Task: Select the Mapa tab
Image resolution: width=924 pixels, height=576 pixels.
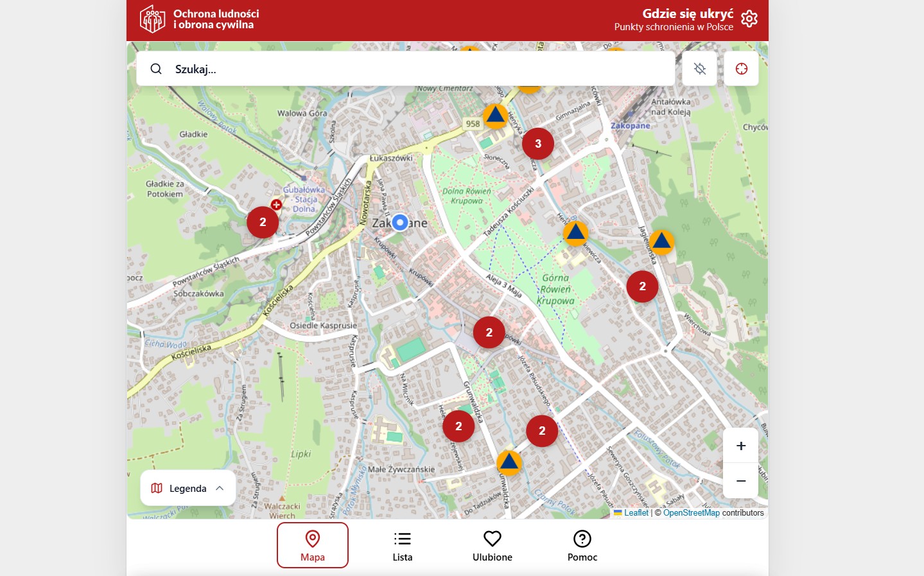Action: click(313, 545)
